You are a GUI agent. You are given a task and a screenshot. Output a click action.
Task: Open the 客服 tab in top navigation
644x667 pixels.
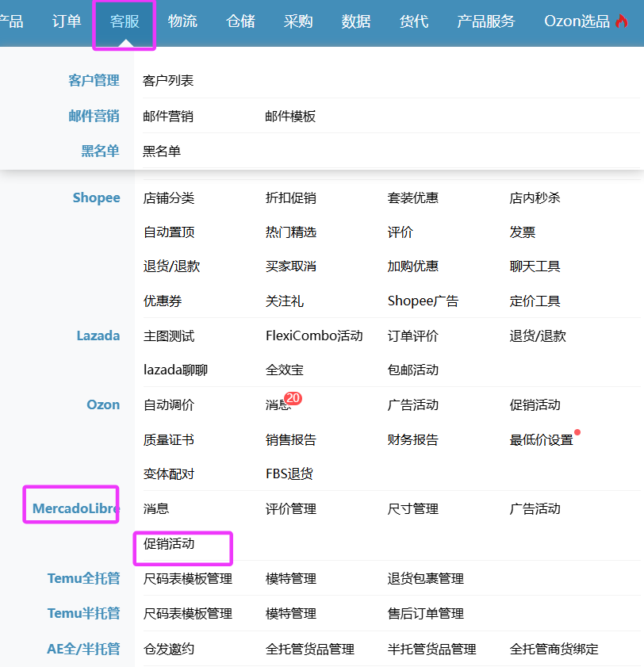[x=125, y=21]
